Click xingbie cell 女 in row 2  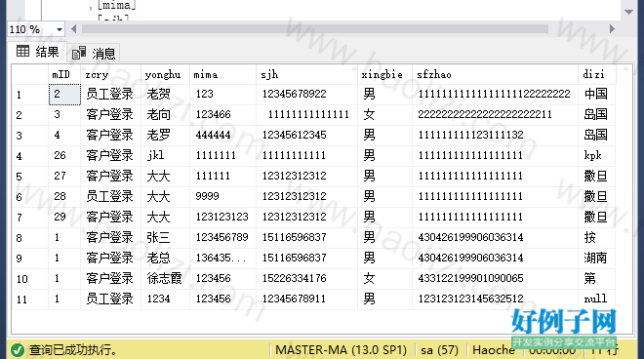click(x=384, y=115)
